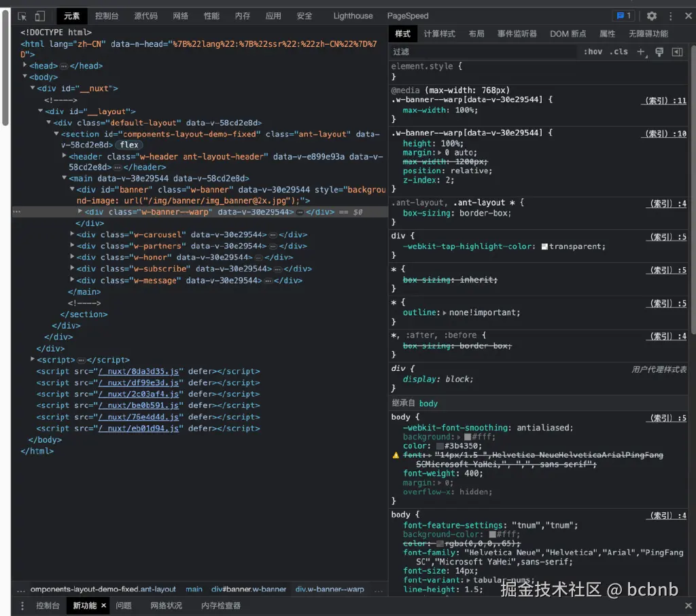
Task: Select the main breadcrumb item
Action: pos(194,590)
